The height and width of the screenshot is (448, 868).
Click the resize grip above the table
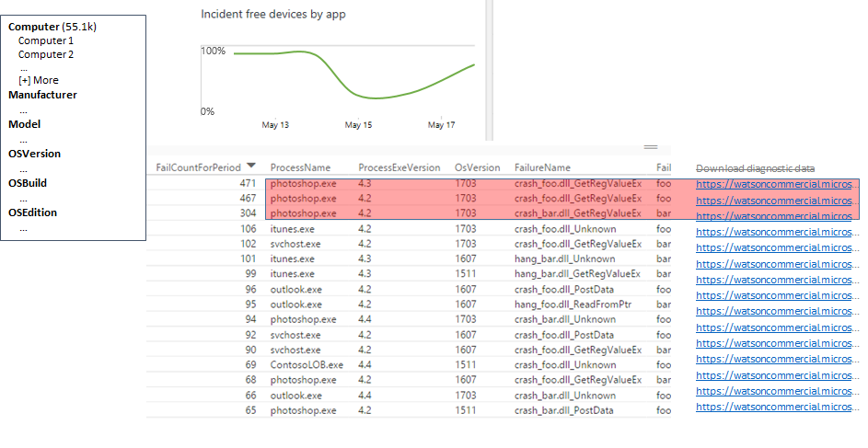tap(651, 147)
